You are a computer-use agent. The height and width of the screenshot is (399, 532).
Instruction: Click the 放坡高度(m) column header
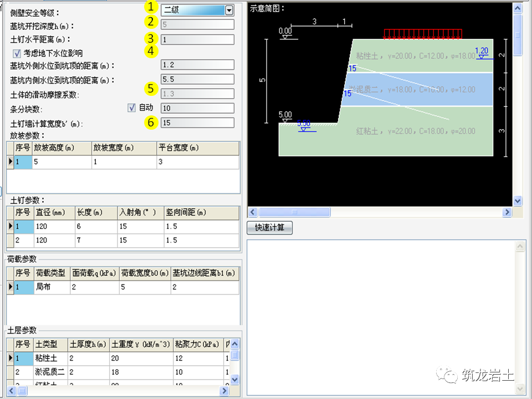tap(62, 149)
